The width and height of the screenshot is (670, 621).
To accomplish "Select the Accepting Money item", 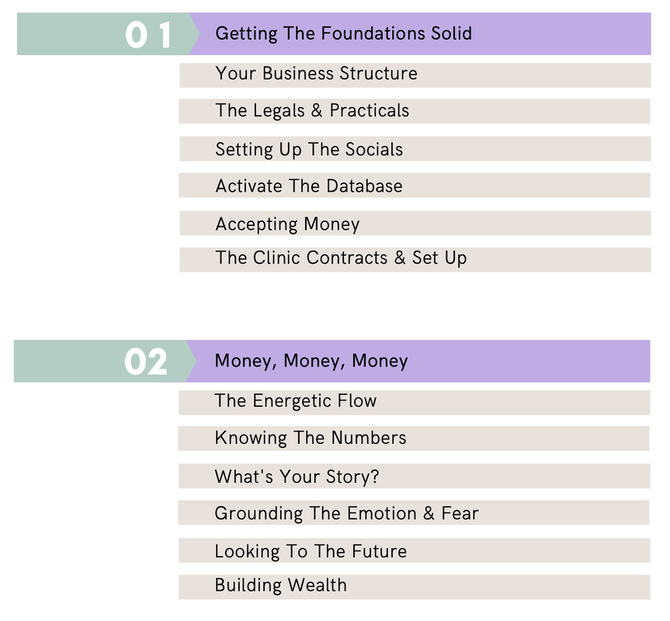I will coord(415,223).
